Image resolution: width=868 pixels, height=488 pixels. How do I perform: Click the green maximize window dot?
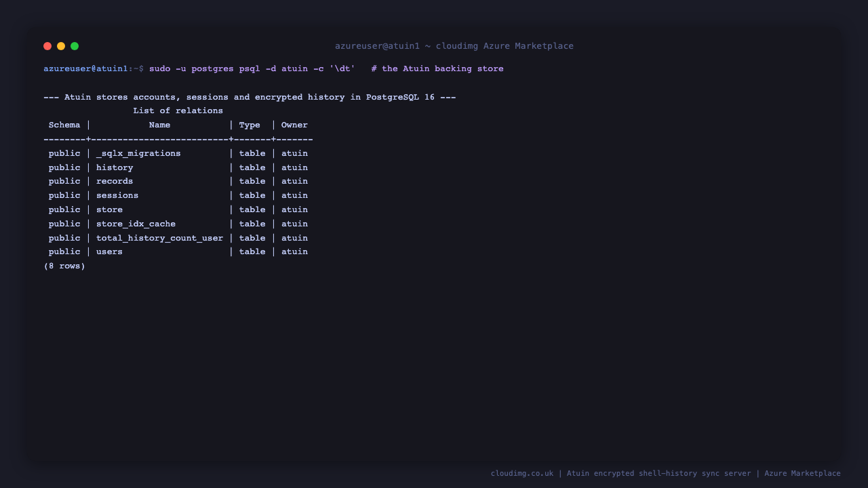pos(75,46)
